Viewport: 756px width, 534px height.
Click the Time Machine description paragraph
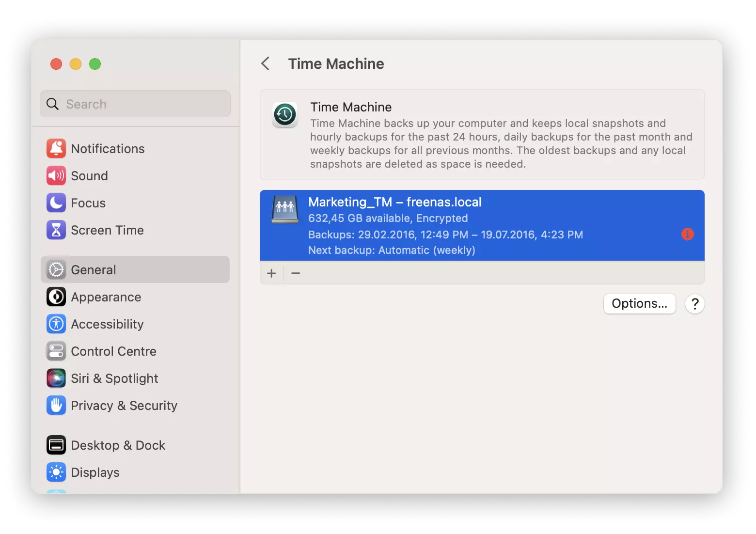point(502,144)
